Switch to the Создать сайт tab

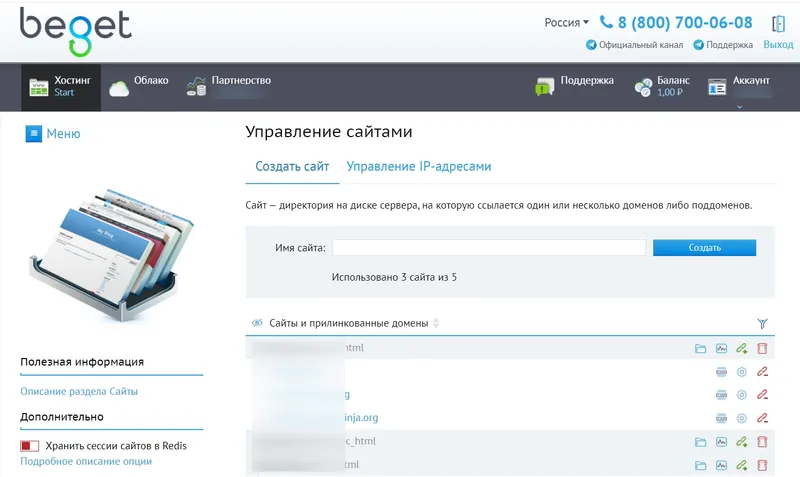292,166
